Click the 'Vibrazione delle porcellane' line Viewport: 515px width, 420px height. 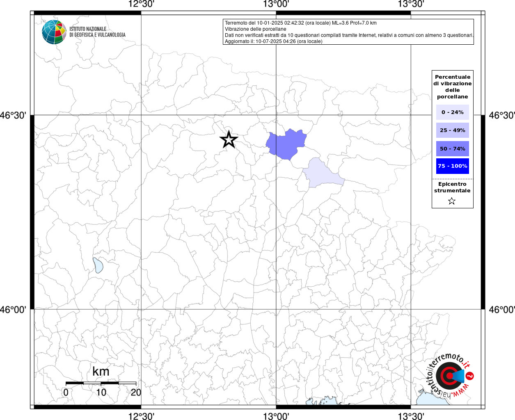tap(256, 29)
